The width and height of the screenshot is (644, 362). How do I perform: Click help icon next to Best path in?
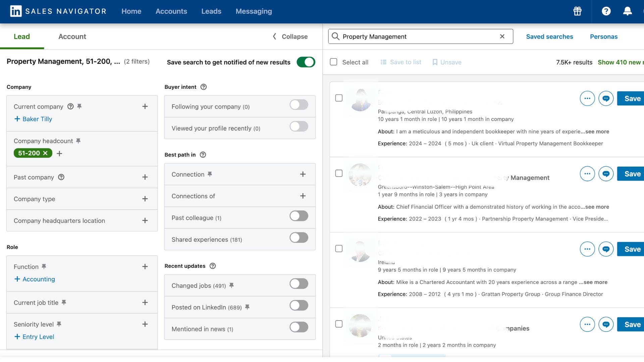pyautogui.click(x=203, y=155)
